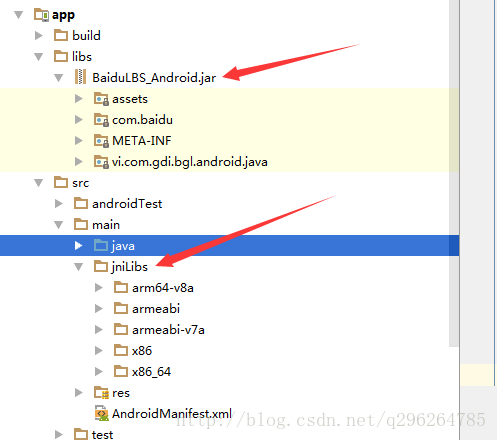
Task: Collapse the main folder
Action: pyautogui.click(x=59, y=225)
